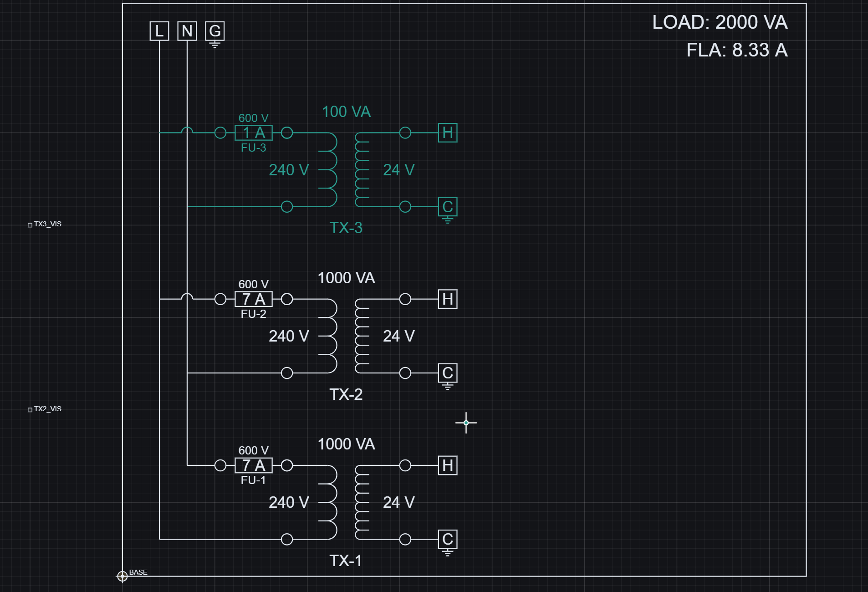Select TX-1 240 V primary voltage label

click(x=289, y=502)
